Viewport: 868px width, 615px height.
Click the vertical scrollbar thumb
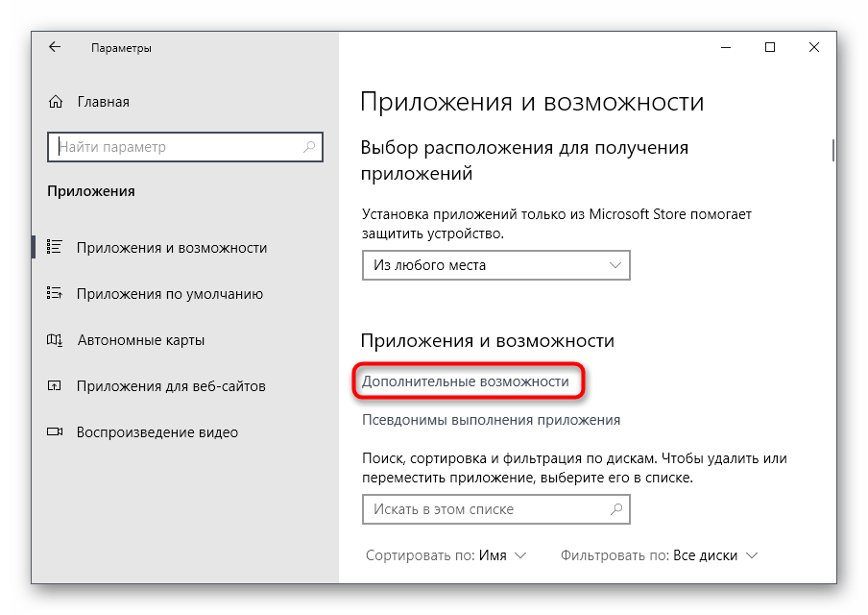click(x=832, y=150)
